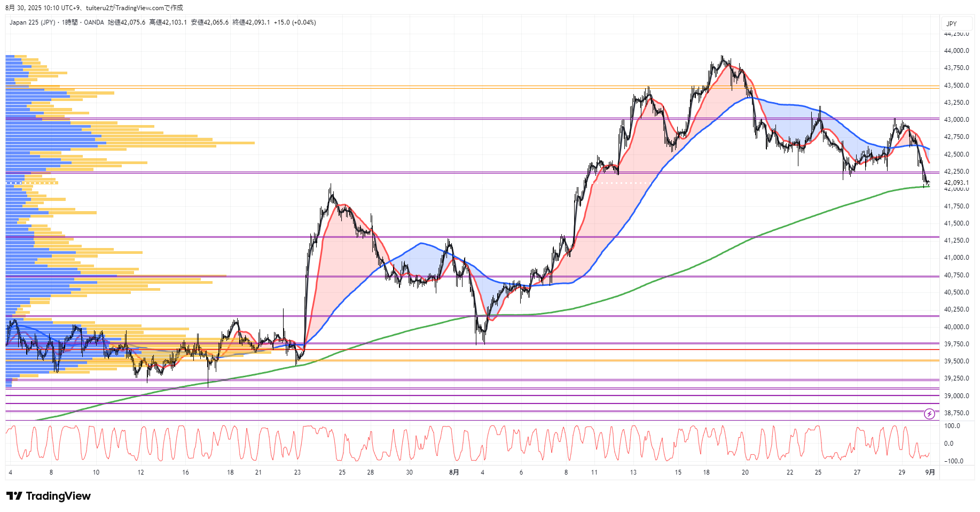Click the 39,500.0 price axis label
Image resolution: width=980 pixels, height=512 pixels.
point(957,361)
